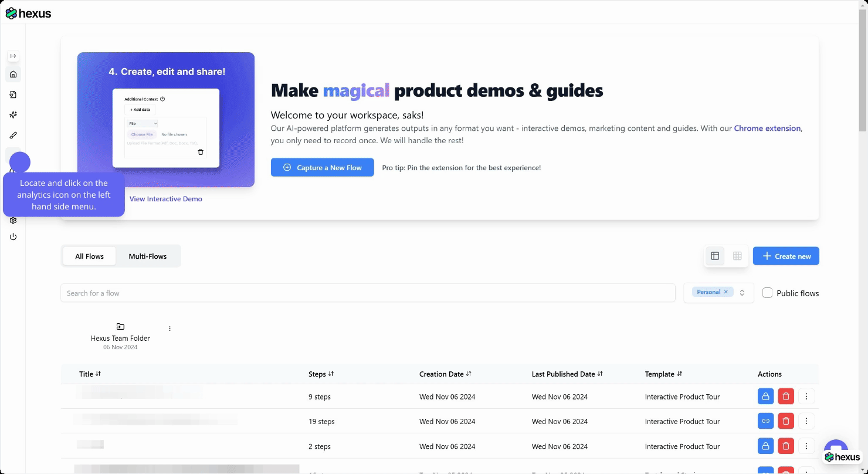This screenshot has height=474, width=868.
Task: Click Last Published Date in 9 steps row
Action: click(560, 397)
